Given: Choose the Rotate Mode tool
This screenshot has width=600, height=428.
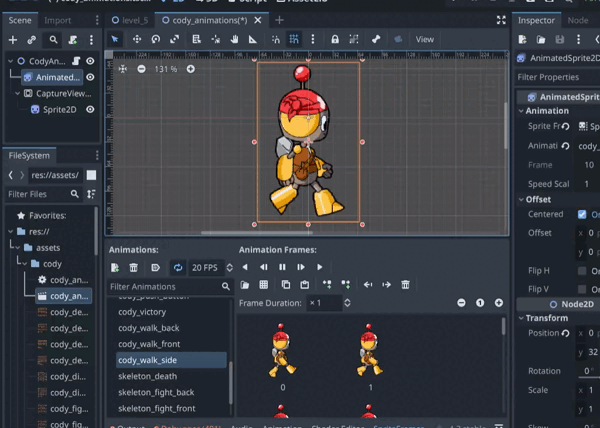Looking at the screenshot, I should pyautogui.click(x=156, y=39).
